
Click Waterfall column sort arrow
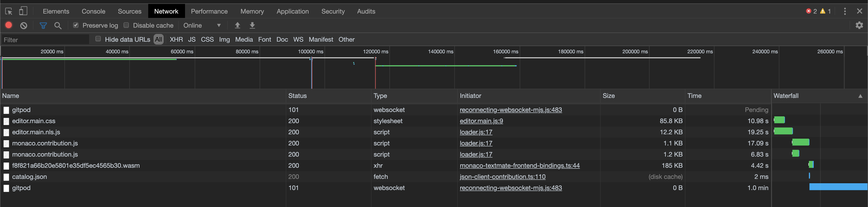pos(860,96)
